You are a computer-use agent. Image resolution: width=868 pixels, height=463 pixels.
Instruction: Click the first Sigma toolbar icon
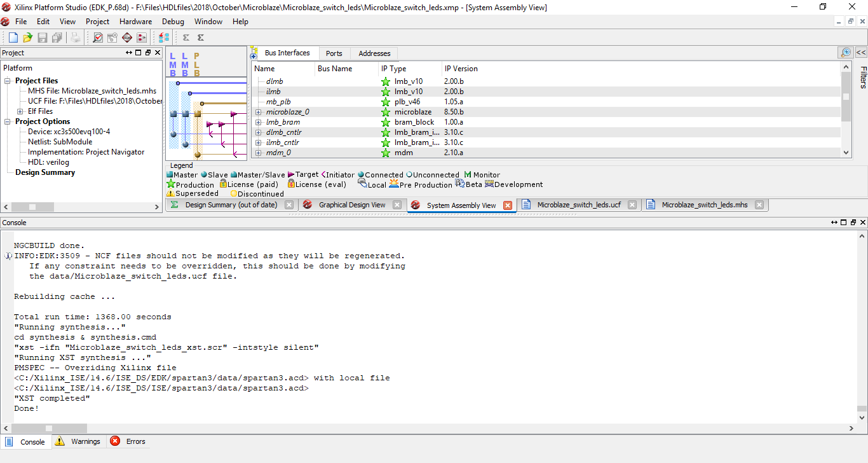click(x=186, y=38)
